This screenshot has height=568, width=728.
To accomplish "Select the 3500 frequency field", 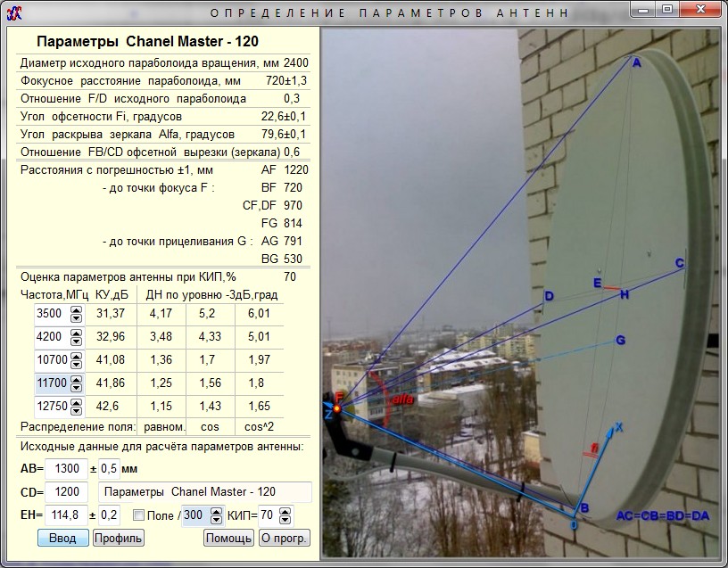I will [x=53, y=314].
